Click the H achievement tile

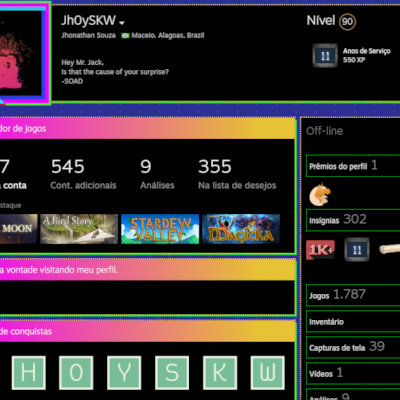pos(29,373)
